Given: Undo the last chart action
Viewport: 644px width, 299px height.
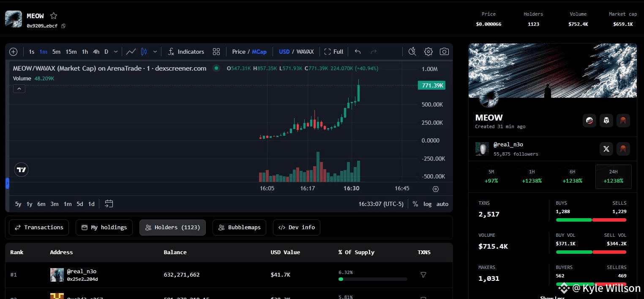Looking at the screenshot, I should 357,52.
